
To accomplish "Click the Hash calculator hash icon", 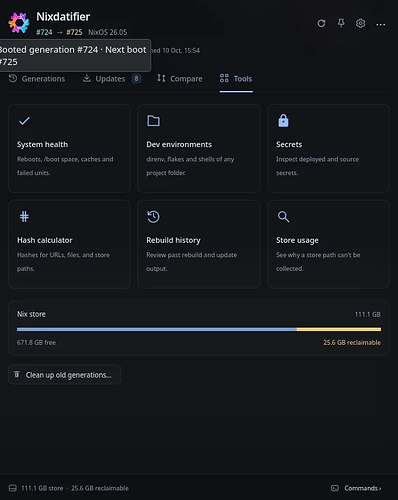I will 24,217.
